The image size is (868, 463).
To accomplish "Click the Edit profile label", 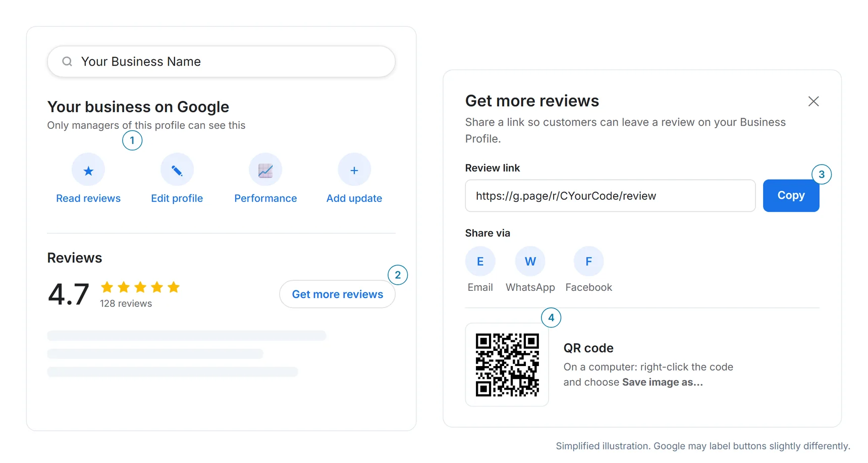I will [177, 198].
